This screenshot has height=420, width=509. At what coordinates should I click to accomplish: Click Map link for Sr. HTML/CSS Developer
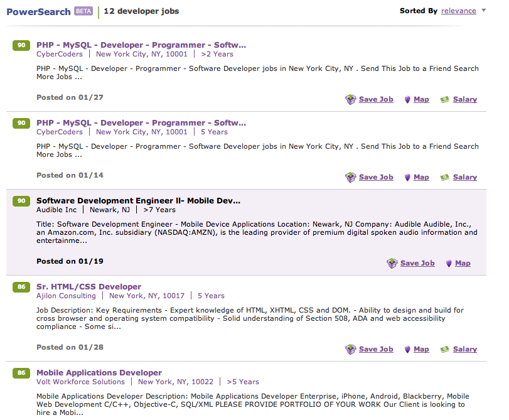(x=421, y=349)
